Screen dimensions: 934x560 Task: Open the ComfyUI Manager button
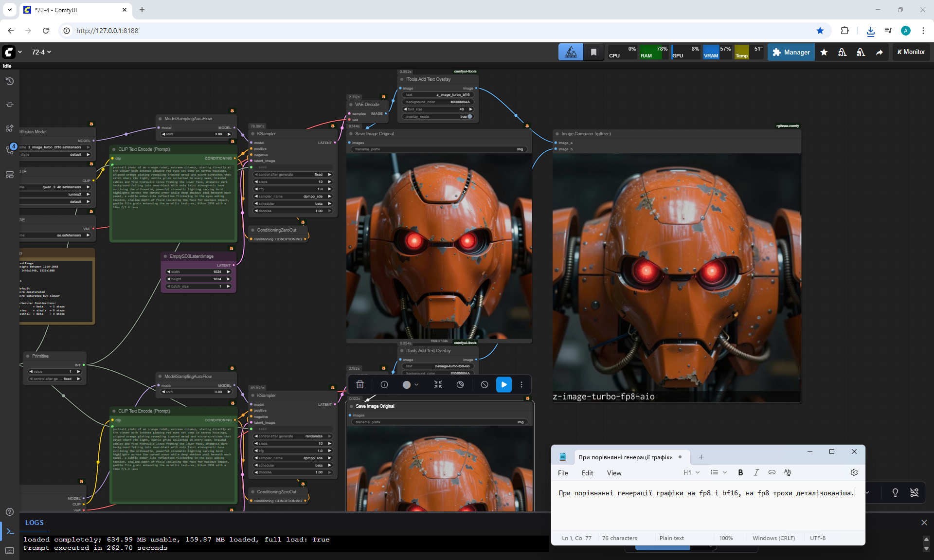tap(791, 52)
